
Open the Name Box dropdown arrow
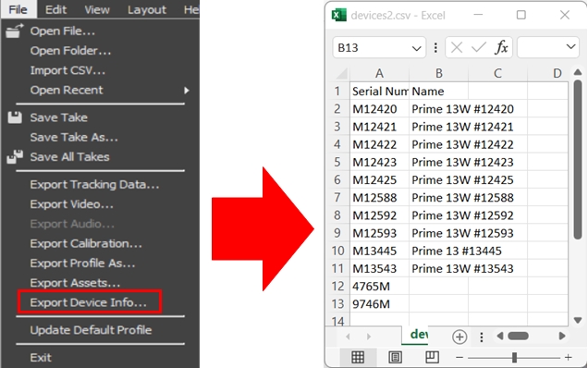(416, 48)
